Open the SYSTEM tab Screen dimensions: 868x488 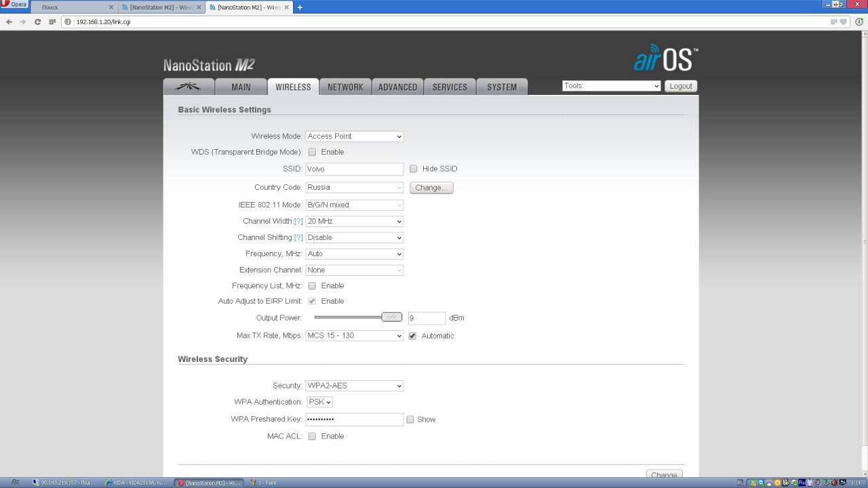[502, 87]
